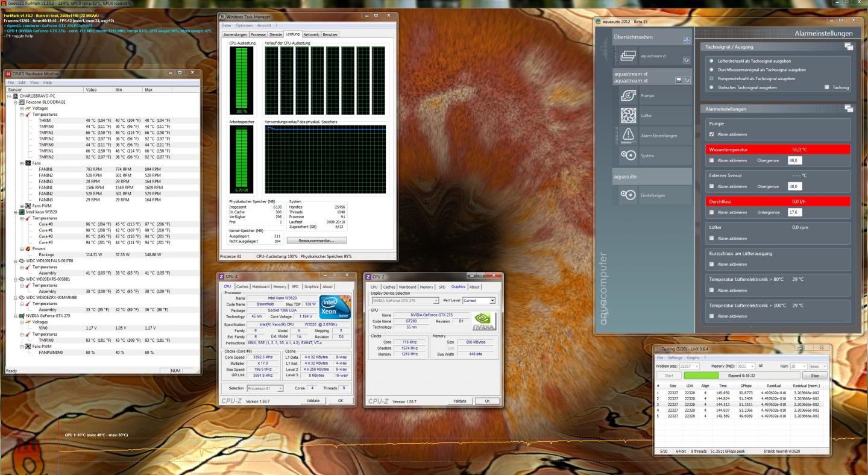Click the small icon on Übersichtsseiten header
This screenshot has width=868, height=475.
(687, 40)
